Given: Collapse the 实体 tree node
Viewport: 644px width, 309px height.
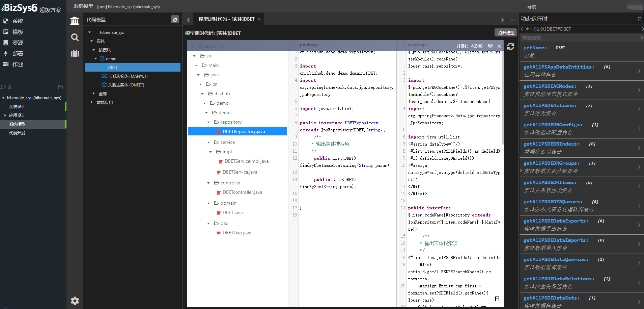Looking at the screenshot, I should click(91, 41).
